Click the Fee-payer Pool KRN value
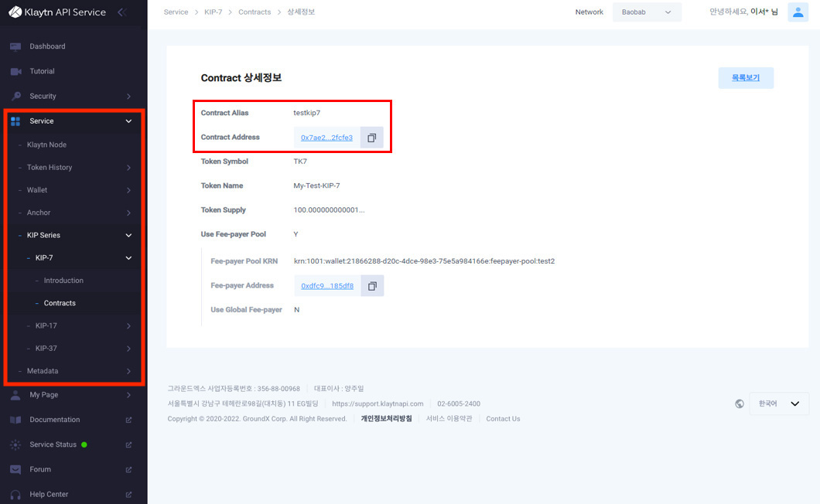Screen dimensions: 820x504 pyautogui.click(x=424, y=261)
